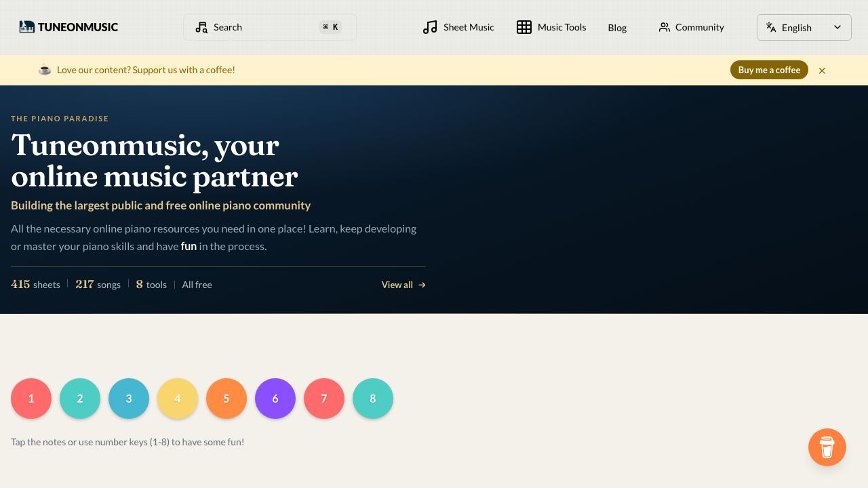
Task: Open the Music Tools menu
Action: coord(551,27)
